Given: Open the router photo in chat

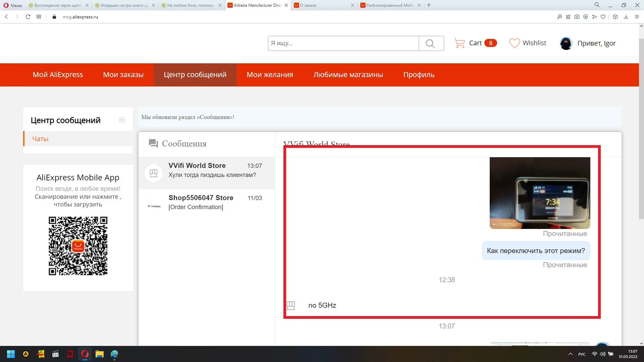Looking at the screenshot, I should [540, 193].
